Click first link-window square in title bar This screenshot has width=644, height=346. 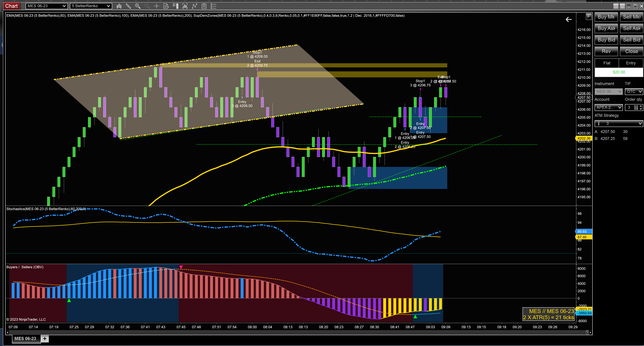coord(616,6)
